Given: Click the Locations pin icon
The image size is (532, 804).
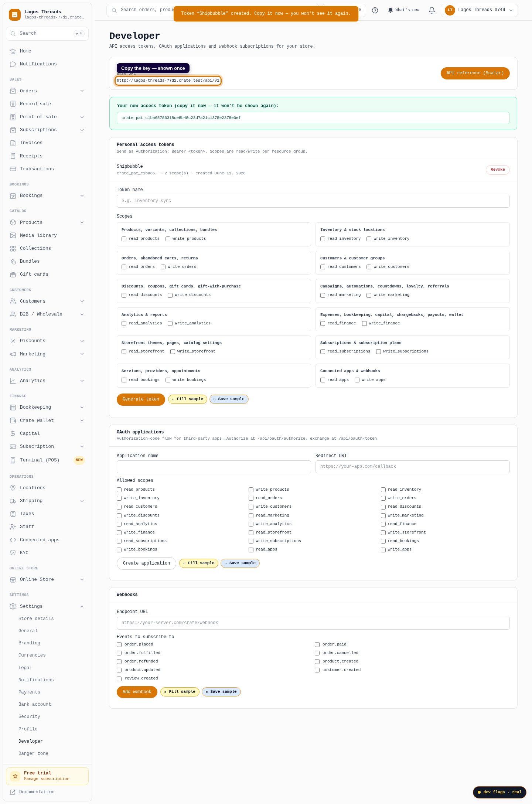Looking at the screenshot, I should (x=13, y=488).
